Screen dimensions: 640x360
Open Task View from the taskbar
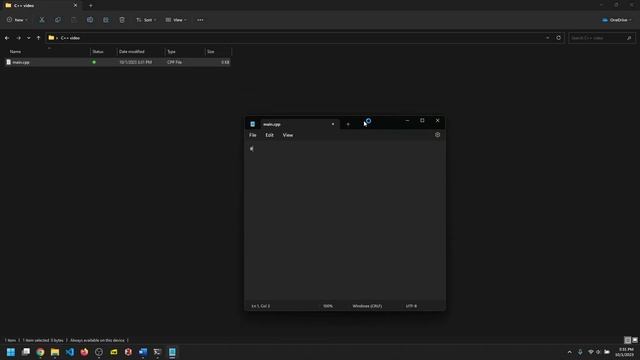click(x=26, y=352)
